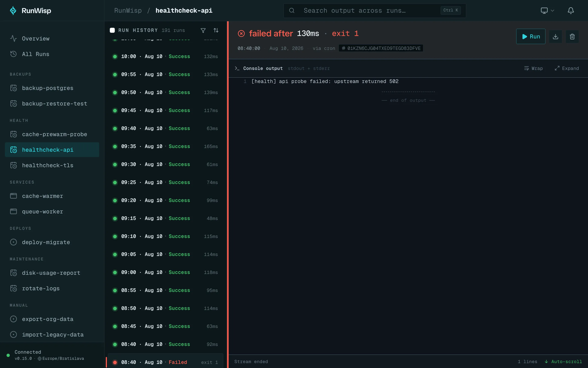The width and height of the screenshot is (588, 368).
Task: Select the backup-restore-test job
Action: [x=52, y=103]
